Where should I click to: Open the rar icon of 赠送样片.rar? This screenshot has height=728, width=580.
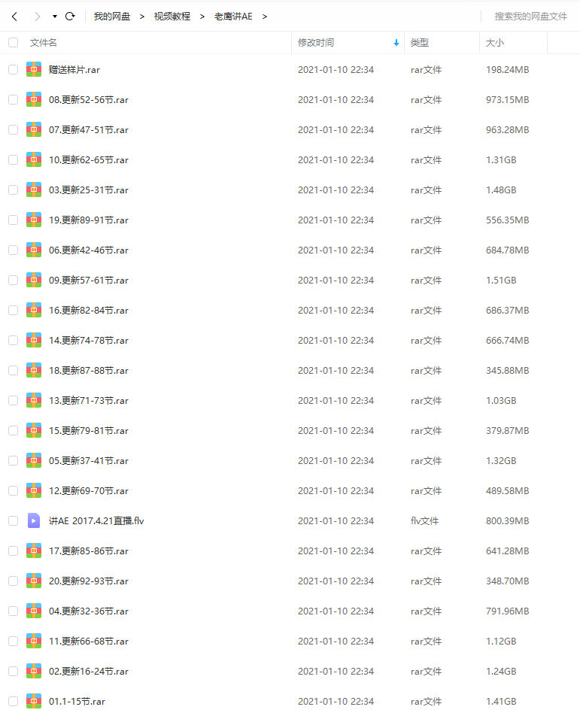(x=33, y=70)
